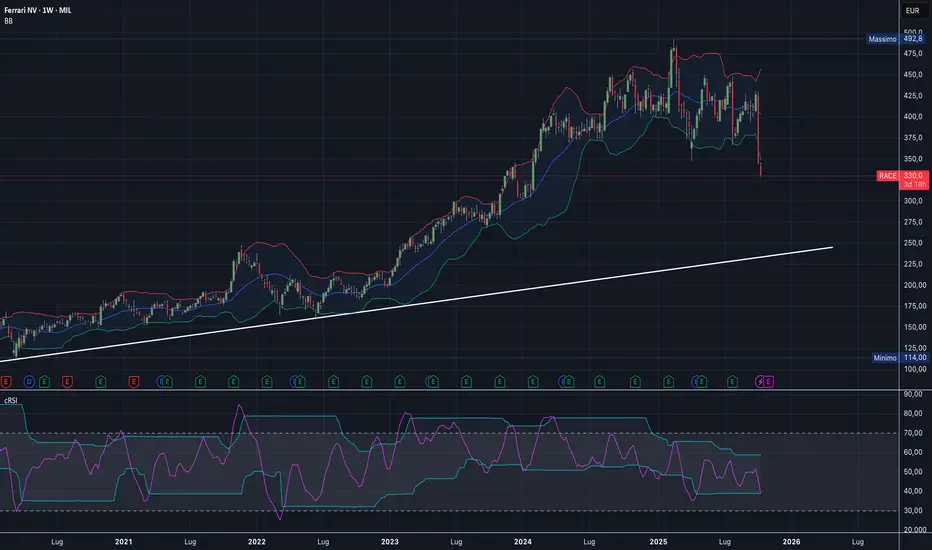Click the leftmost red earnings E marker
Screen dimensions: 932x550
click(x=7, y=381)
